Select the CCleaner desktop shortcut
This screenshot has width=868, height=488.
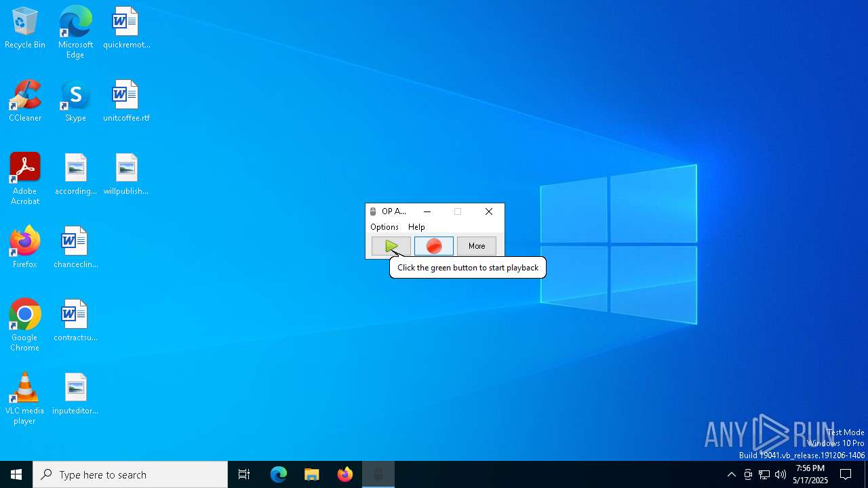pyautogui.click(x=25, y=101)
